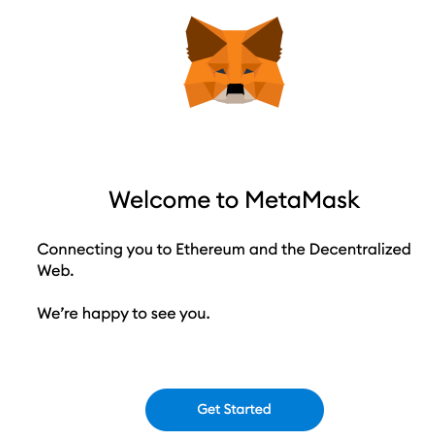This screenshot has width=435, height=441.
Task: Click the 'We're happy to see you.' text
Action: (124, 314)
